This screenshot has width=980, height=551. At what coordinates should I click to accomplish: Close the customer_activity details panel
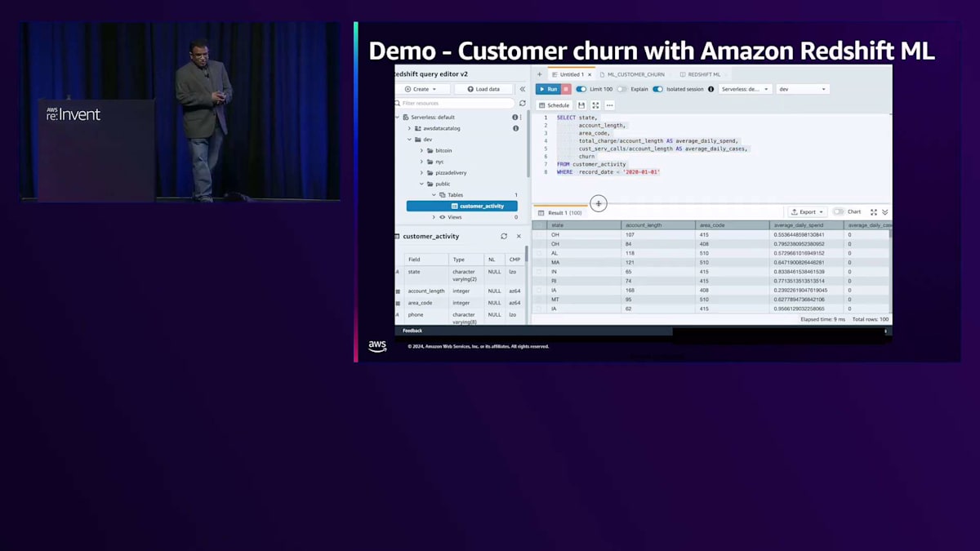[519, 236]
